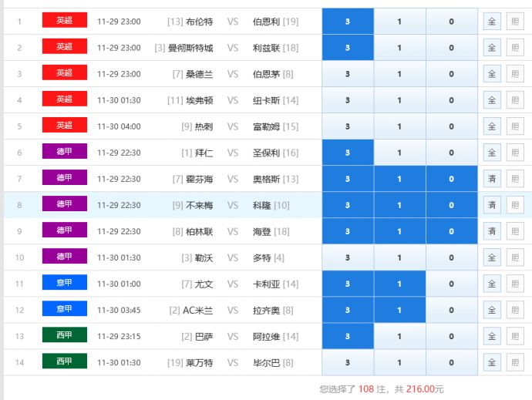Screen dimensions: 532x400
Task: Select draw (1) for 布伦特 vs 伯恩利
Action: tap(399, 22)
